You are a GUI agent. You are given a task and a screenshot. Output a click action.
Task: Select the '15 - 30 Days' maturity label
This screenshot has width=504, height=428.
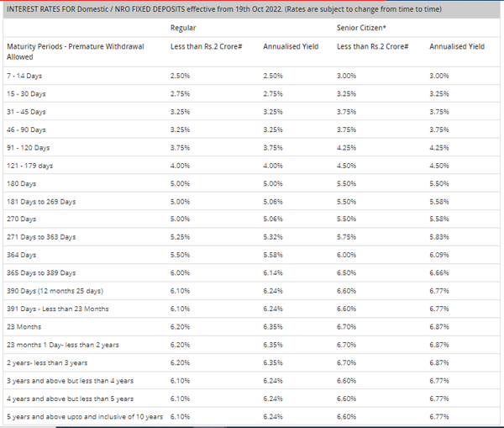click(x=26, y=93)
